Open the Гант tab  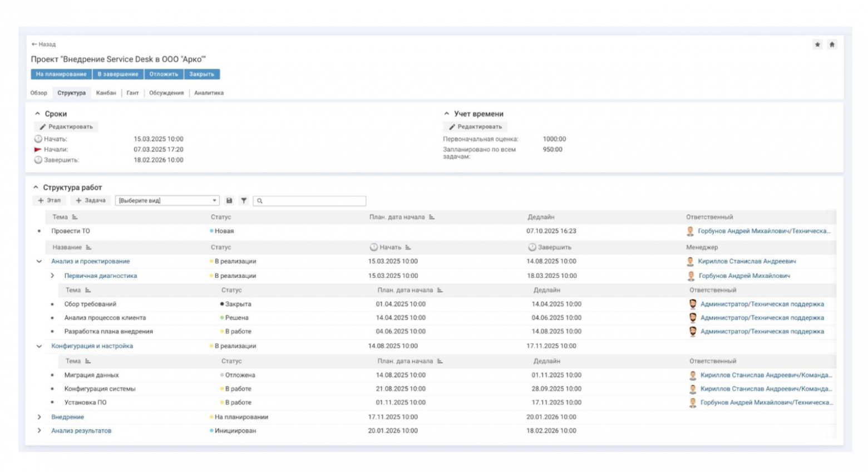pyautogui.click(x=132, y=93)
